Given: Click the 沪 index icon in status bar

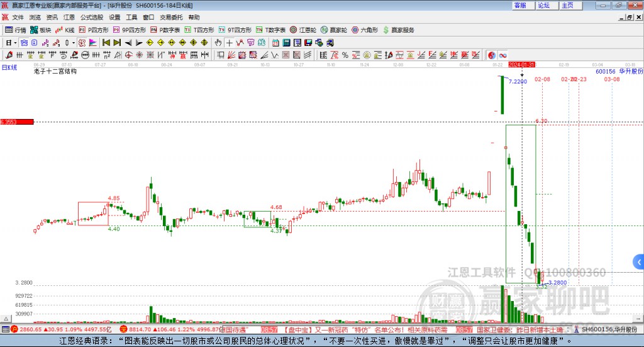Looking at the screenshot, I should pos(14,329).
